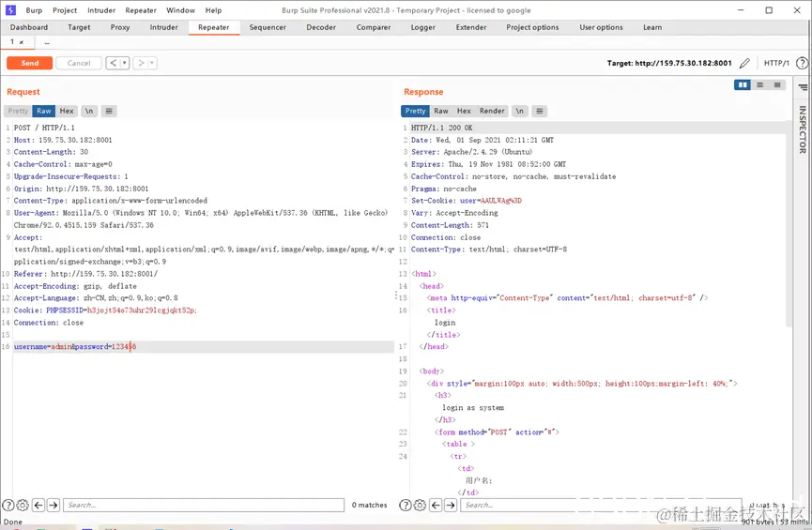Go to next match in response search
812x530 pixels.
tap(451, 506)
